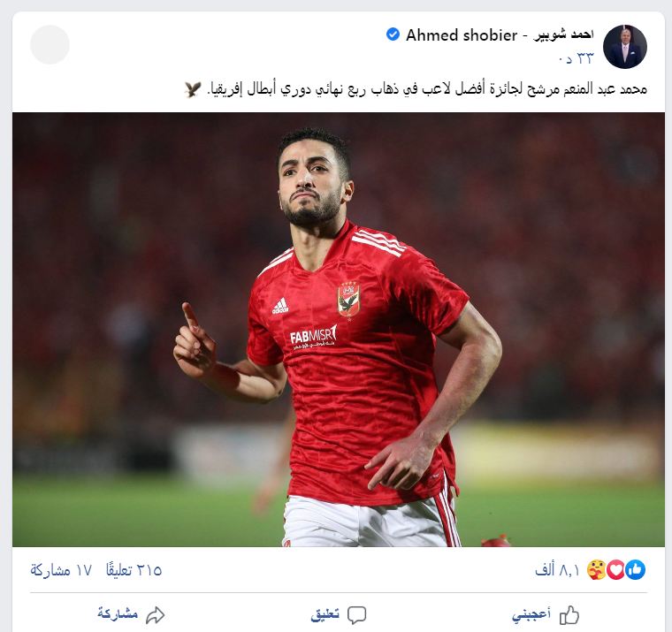672x632 pixels.
Task: Click the blue verified badge icon
Action: coord(393,34)
